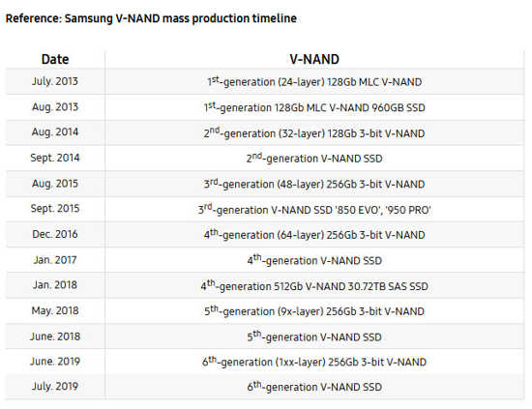Screen dimensions: 532x409
Task: Click the 2nd-generation (32-layer) 128Gb entry
Action: pyautogui.click(x=314, y=132)
